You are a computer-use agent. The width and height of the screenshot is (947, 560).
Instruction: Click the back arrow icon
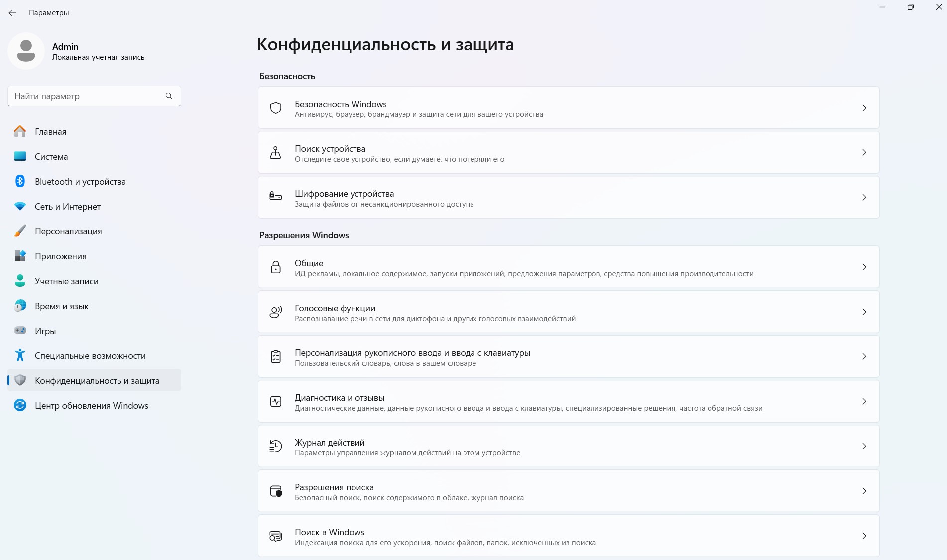point(12,13)
